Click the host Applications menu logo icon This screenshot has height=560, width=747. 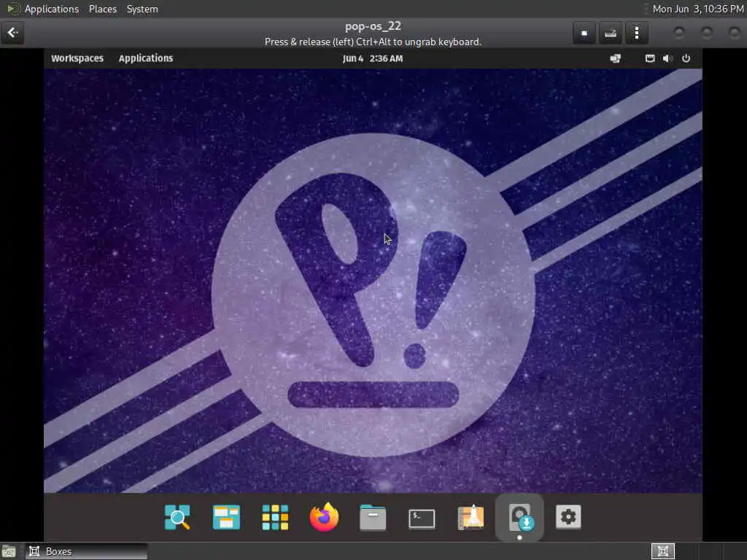point(13,9)
